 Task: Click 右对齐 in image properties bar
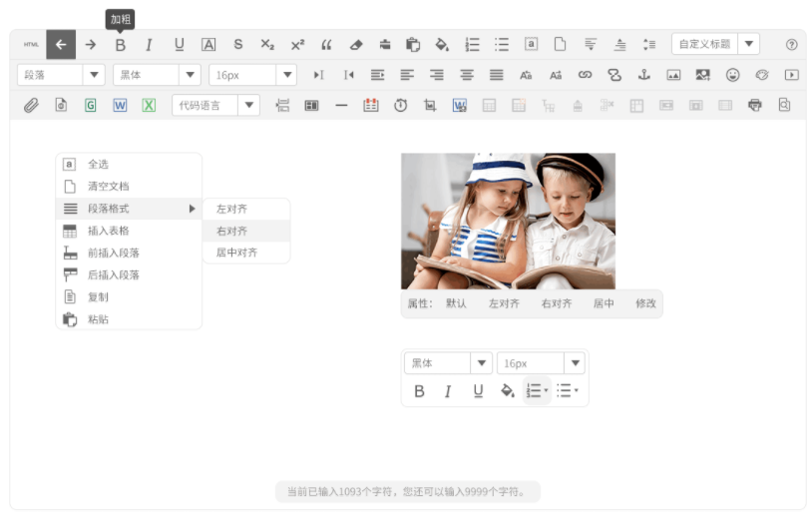(557, 303)
